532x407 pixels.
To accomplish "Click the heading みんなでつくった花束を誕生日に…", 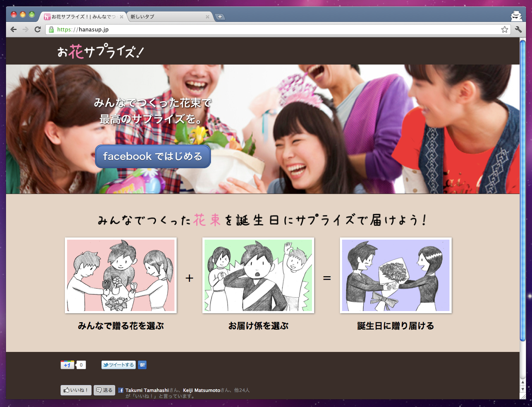I will tap(262, 220).
